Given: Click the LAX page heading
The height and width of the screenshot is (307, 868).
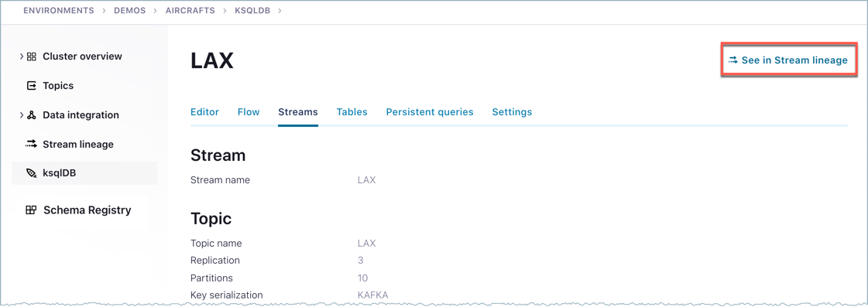Looking at the screenshot, I should pyautogui.click(x=212, y=61).
